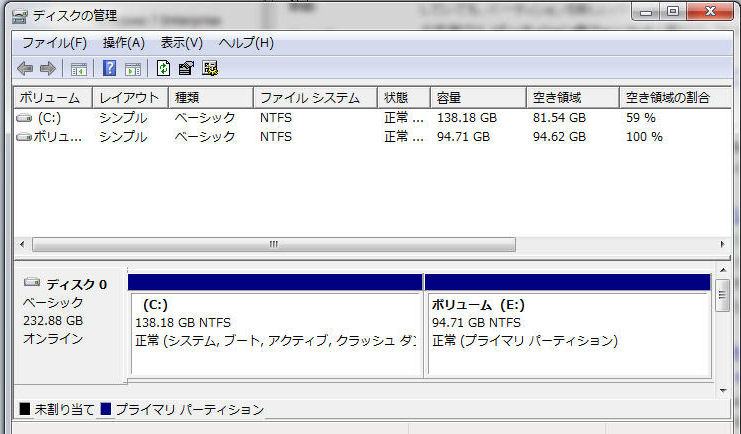
Task: Close the ディスクの管理 window
Action: (x=710, y=11)
